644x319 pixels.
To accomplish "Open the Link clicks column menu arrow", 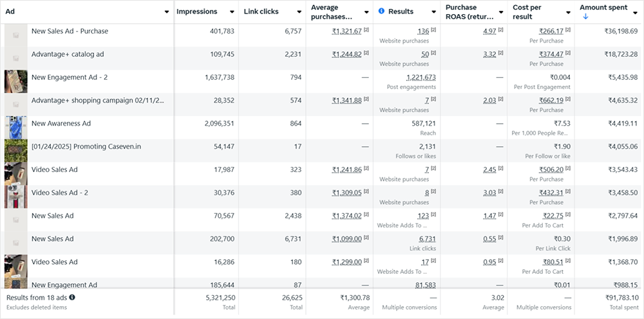I will tap(299, 12).
